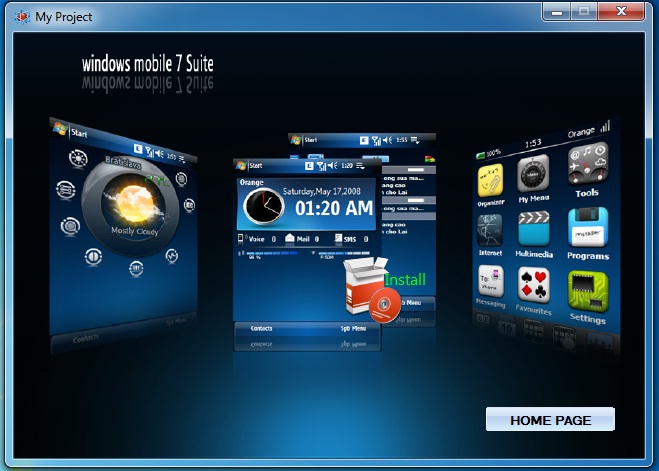Click the Voice 0 indicator
The image size is (659, 471).
(x=257, y=239)
